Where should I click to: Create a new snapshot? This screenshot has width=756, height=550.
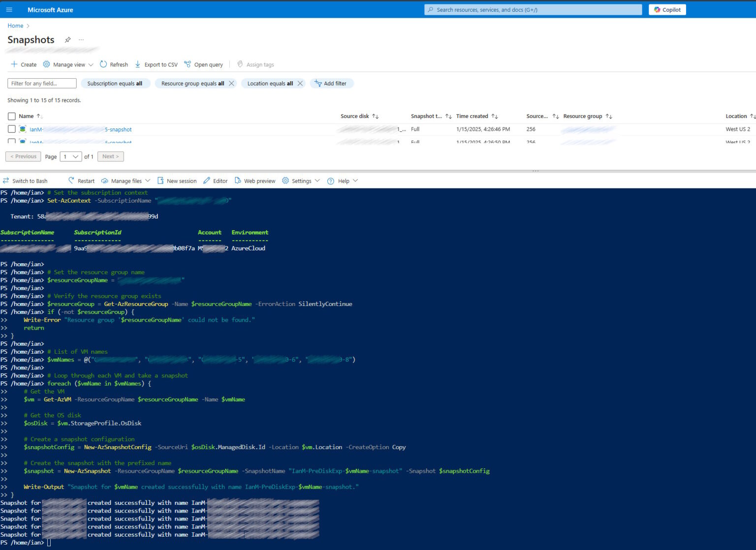(x=23, y=64)
